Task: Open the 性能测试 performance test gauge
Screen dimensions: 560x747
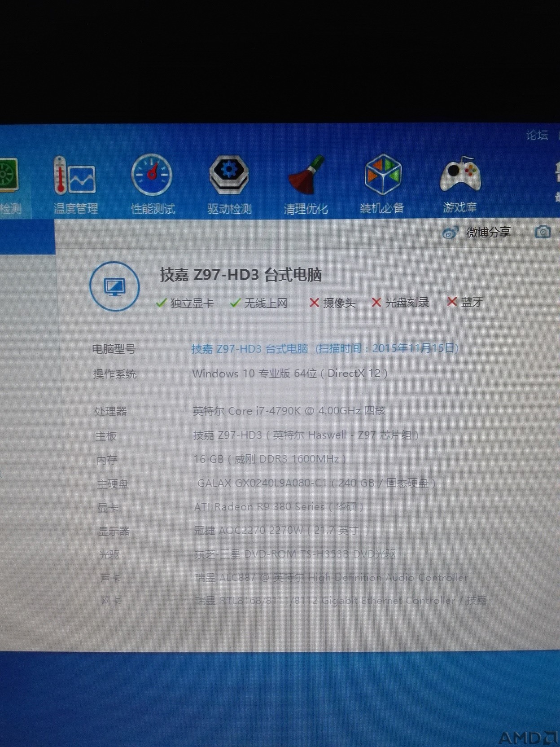Action: (x=152, y=185)
